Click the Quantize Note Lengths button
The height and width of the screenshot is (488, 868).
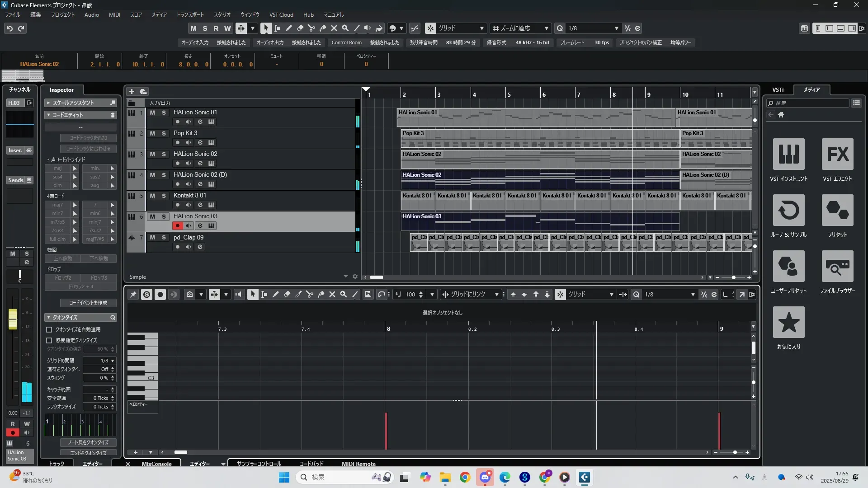[x=88, y=442]
